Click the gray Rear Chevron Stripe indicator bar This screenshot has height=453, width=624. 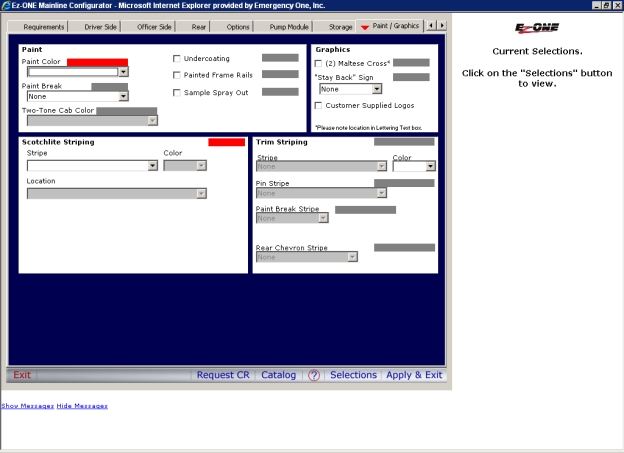click(404, 248)
